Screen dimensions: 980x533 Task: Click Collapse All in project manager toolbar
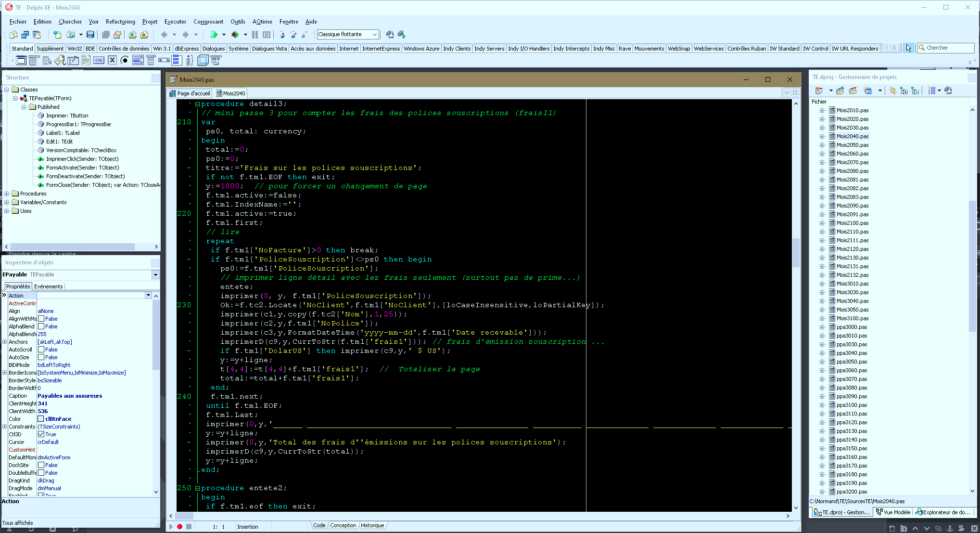(x=915, y=91)
